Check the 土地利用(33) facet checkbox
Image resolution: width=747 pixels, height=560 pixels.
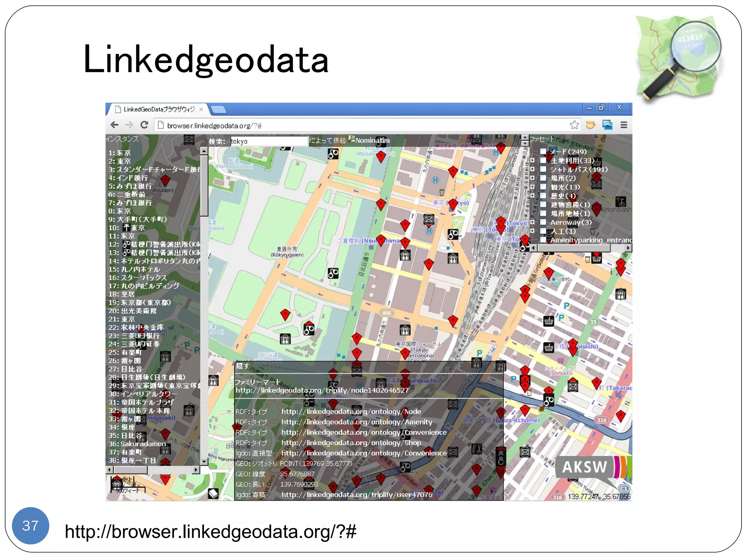point(543,160)
